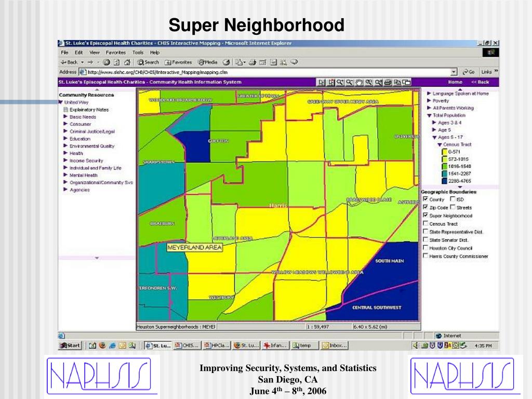The image size is (532, 399).
Task: Switch to the Inbox taskbar button
Action: (x=335, y=345)
